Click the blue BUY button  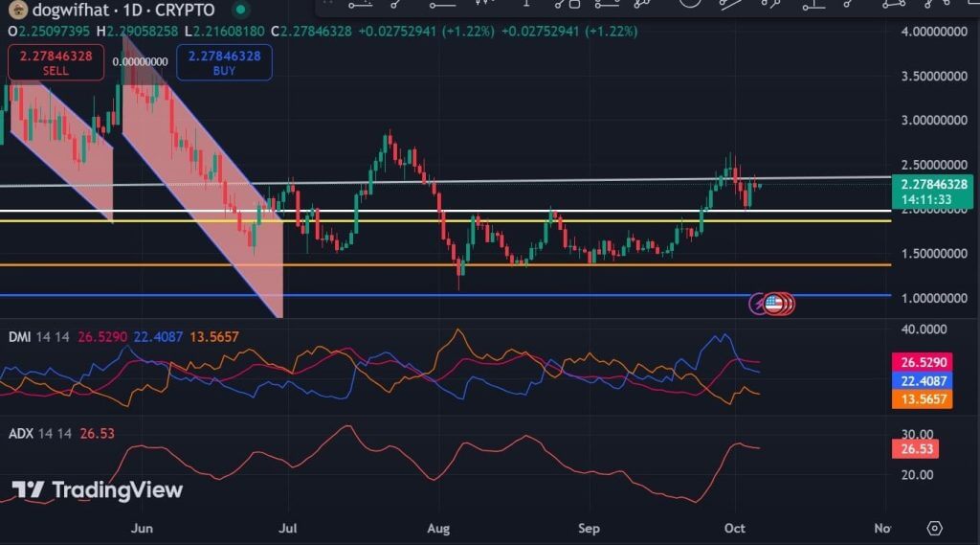coord(224,62)
